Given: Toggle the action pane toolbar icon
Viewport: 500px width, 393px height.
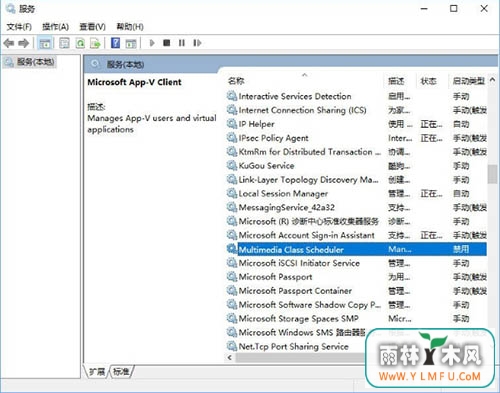Looking at the screenshot, I should (x=131, y=43).
